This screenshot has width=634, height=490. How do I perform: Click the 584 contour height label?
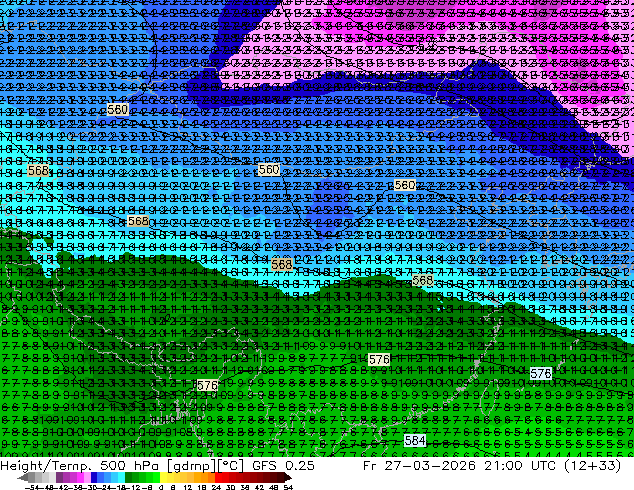415,440
